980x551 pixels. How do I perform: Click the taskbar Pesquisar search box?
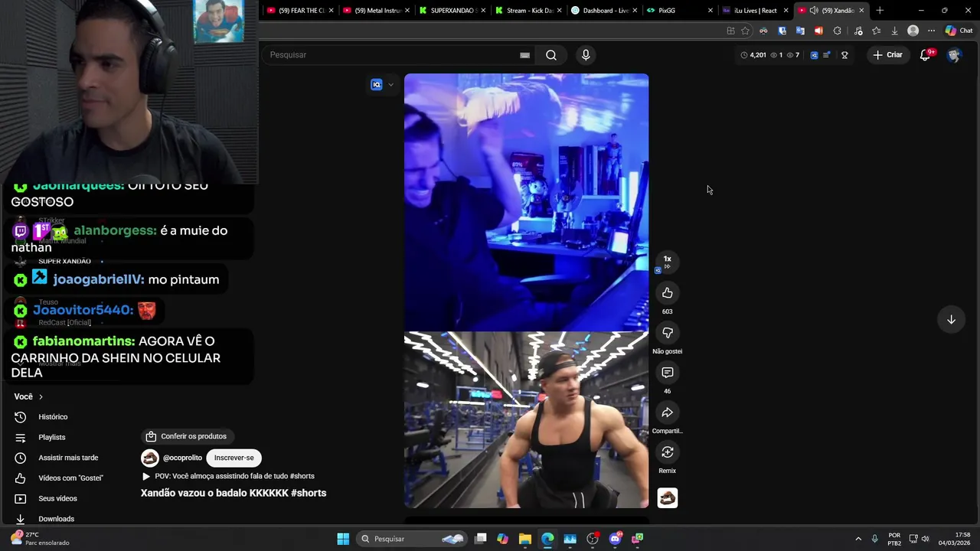point(412,539)
